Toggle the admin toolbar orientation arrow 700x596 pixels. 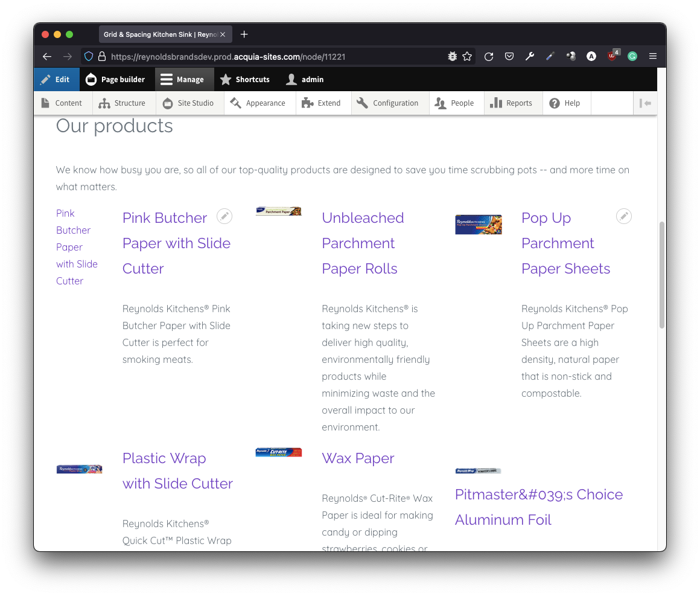645,103
